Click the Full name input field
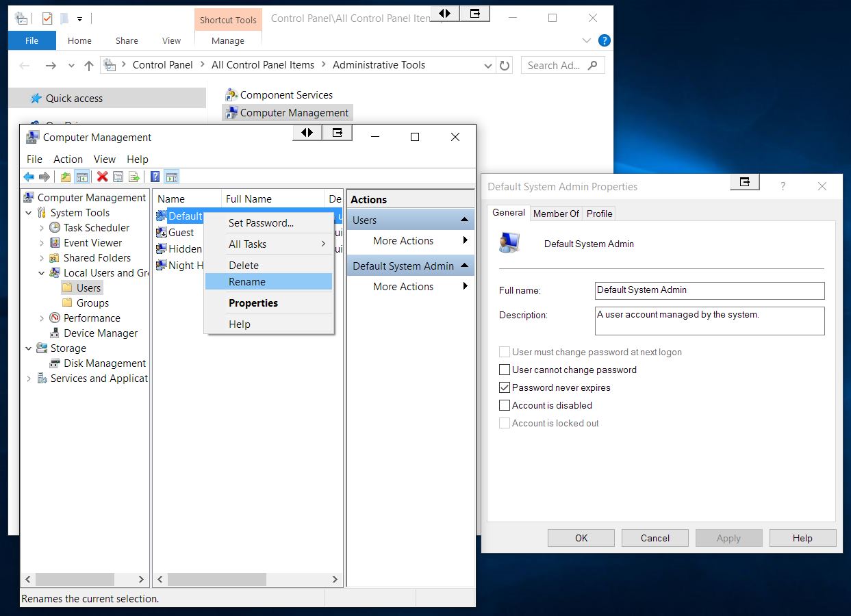 [710, 290]
